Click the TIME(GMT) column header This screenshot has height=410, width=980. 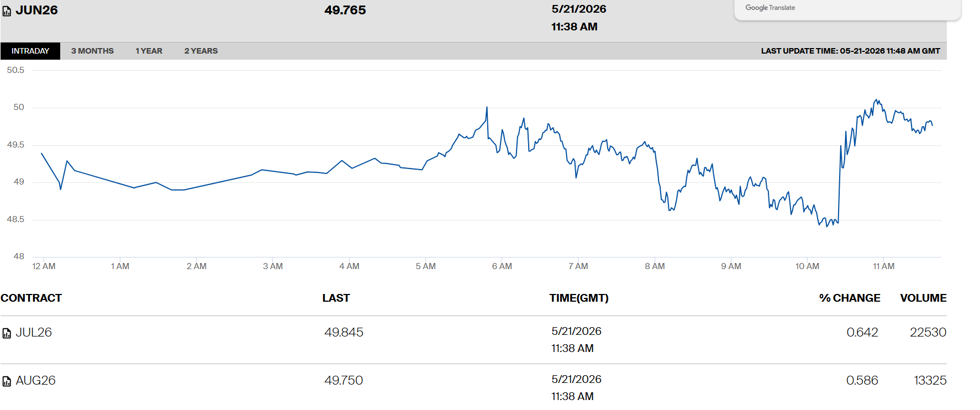579,298
